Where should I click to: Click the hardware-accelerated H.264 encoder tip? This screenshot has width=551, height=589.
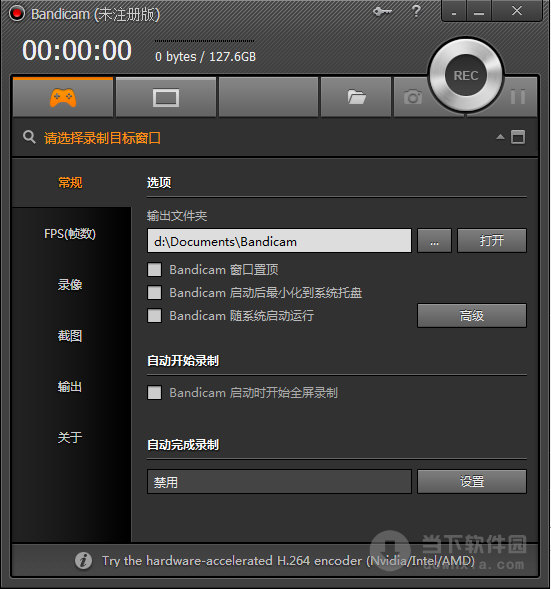pyautogui.click(x=288, y=561)
